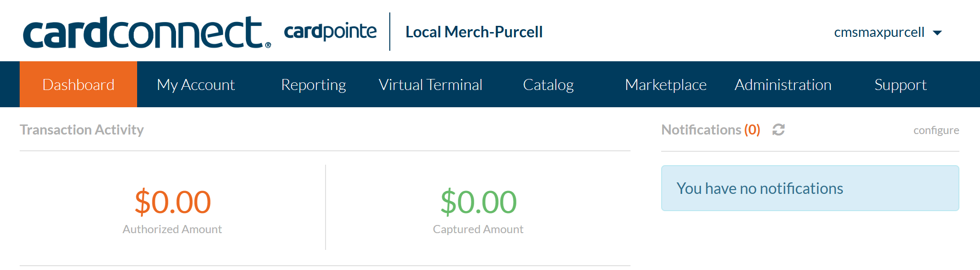Click the "You have no notifications" banner

point(810,188)
